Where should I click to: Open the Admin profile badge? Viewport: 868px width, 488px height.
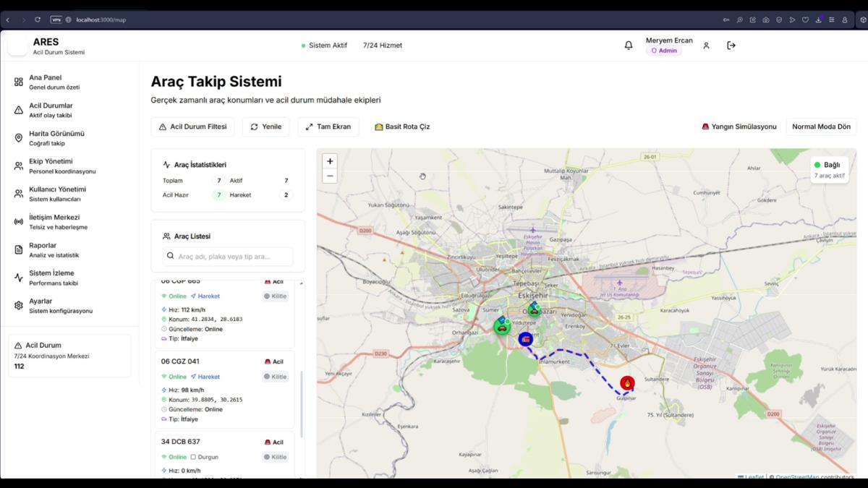tap(664, 51)
